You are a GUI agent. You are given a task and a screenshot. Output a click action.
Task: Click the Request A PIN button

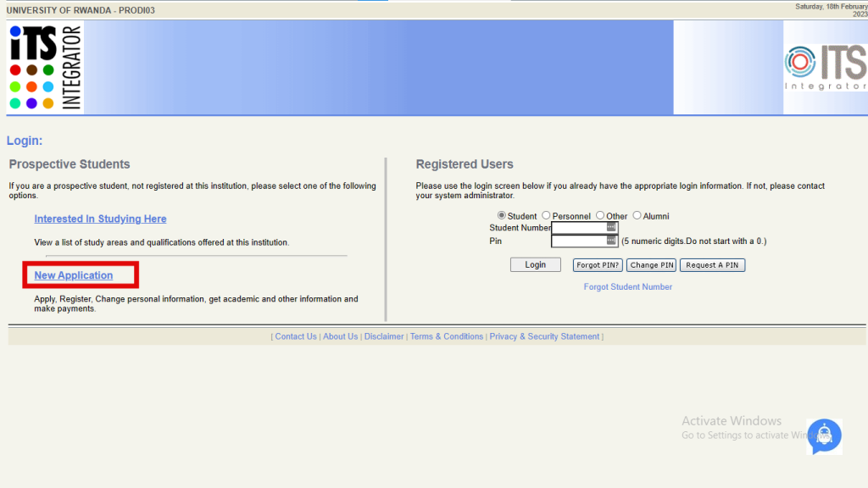[712, 264]
